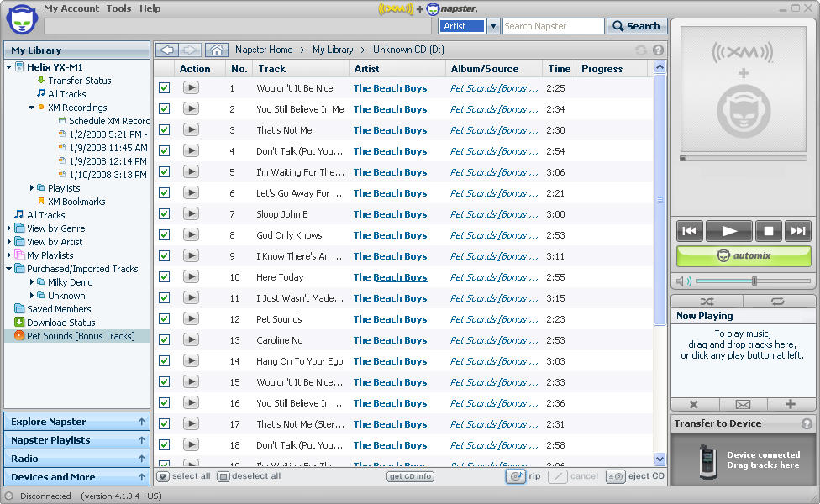Click the rip CD icon
This screenshot has width=820, height=504.
click(516, 476)
